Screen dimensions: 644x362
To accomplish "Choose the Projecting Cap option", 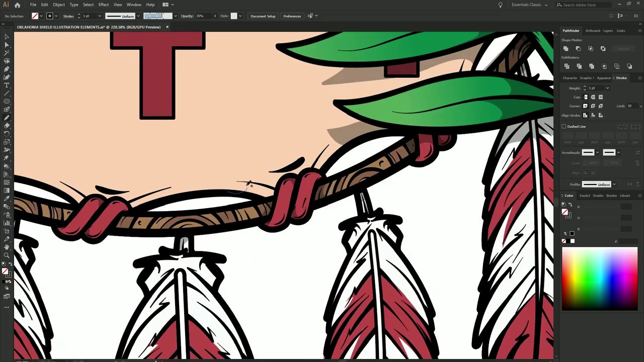I will click(x=600, y=97).
